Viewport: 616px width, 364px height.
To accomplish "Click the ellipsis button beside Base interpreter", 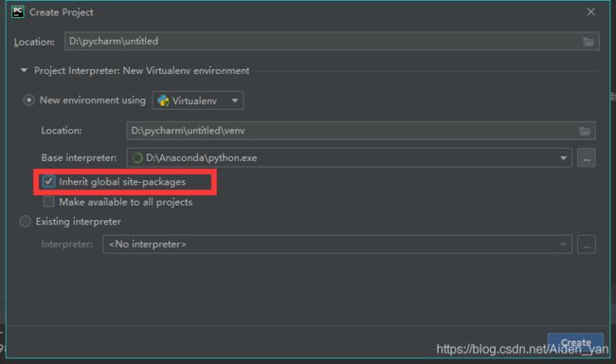I will pos(587,158).
